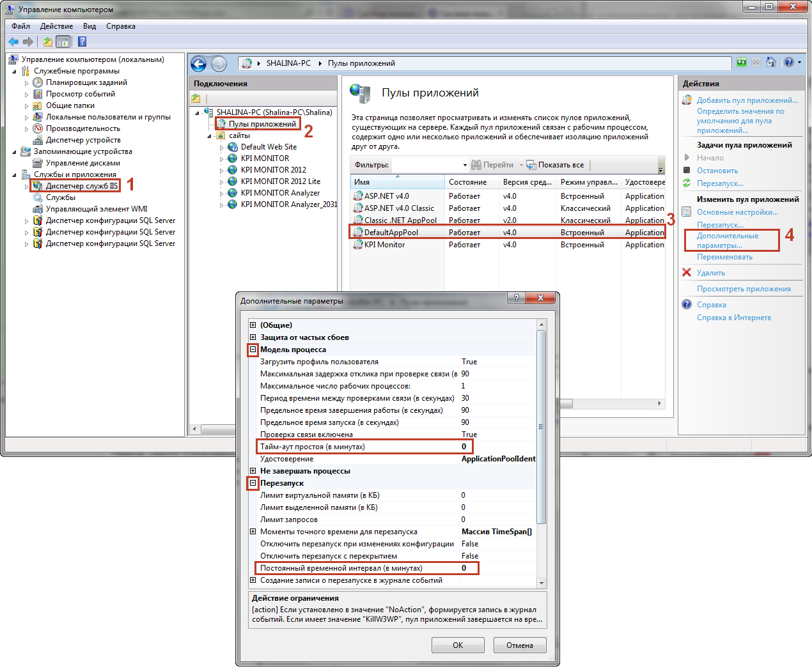Collapse the Модель процесса section
812x671 pixels.
(x=253, y=349)
